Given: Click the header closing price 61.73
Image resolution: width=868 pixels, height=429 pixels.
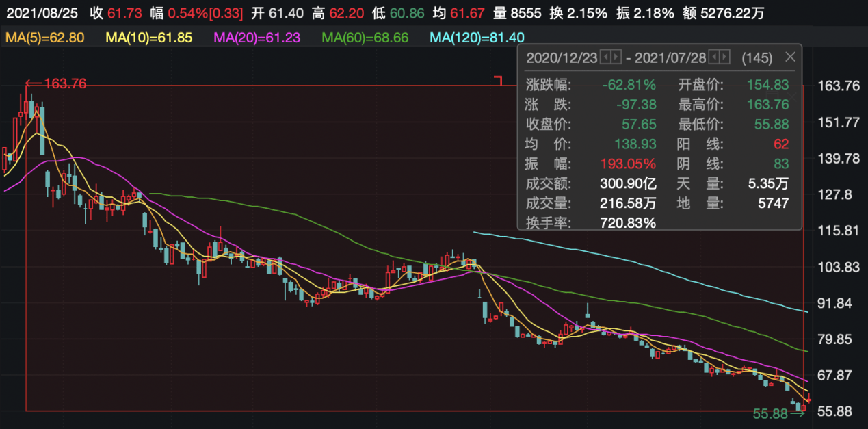Looking at the screenshot, I should (123, 13).
